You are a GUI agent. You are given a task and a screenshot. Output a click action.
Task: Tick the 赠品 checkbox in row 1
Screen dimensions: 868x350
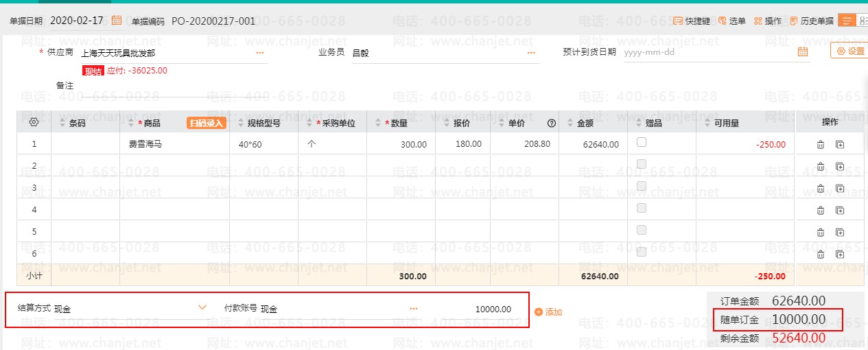[x=642, y=142]
